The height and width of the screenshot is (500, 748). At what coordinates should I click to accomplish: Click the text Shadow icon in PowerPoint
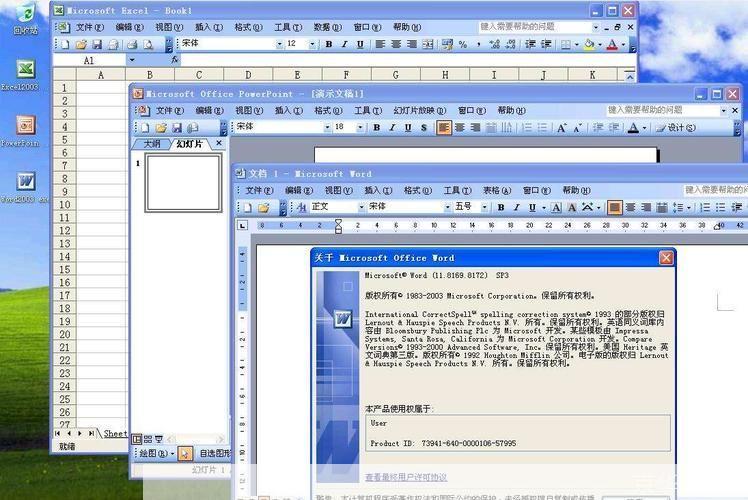click(424, 128)
